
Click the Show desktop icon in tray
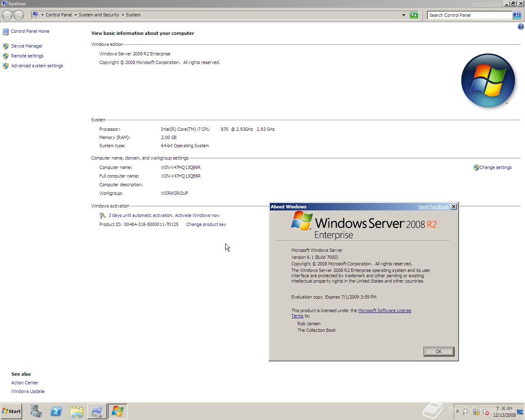click(520, 412)
